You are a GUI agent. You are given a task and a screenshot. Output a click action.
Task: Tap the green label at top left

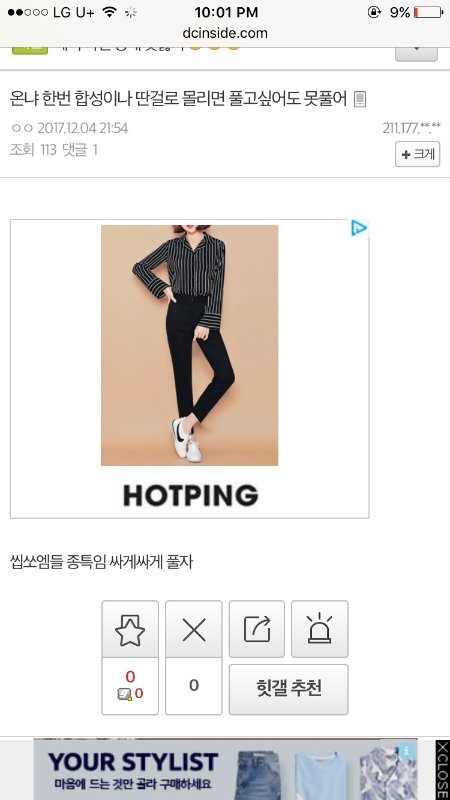click(30, 51)
